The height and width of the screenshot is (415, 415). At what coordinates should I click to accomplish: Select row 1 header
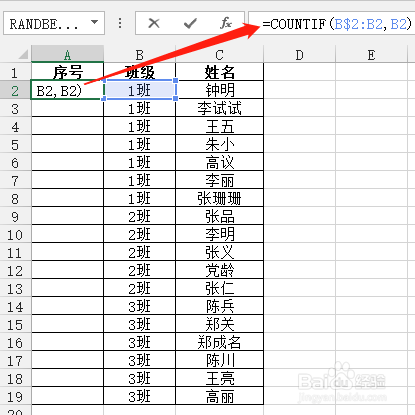coord(15,72)
